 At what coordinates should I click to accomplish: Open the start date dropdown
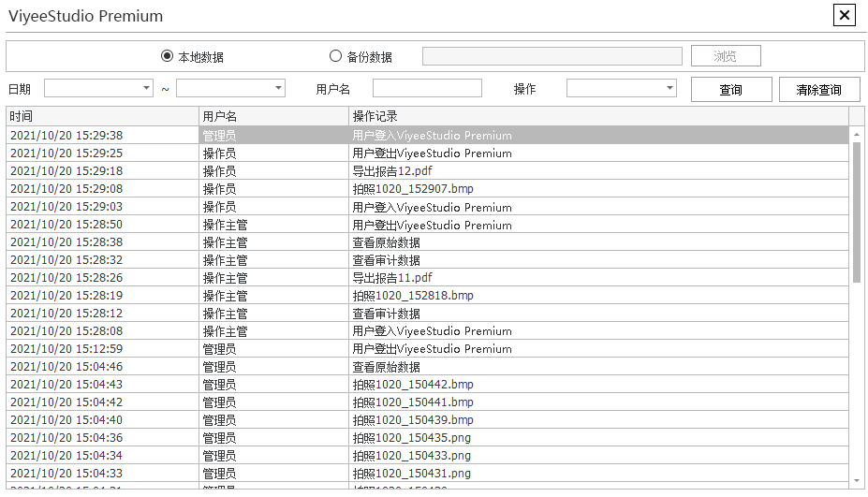[x=146, y=88]
